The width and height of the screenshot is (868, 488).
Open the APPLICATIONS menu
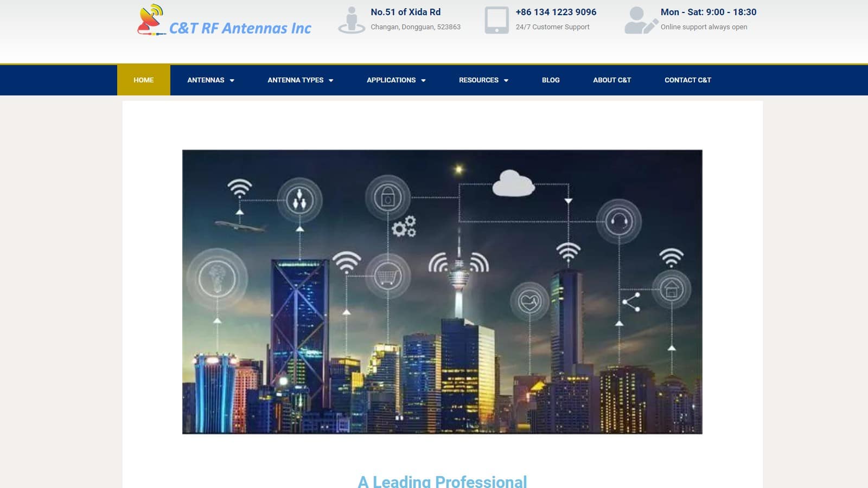pyautogui.click(x=391, y=80)
